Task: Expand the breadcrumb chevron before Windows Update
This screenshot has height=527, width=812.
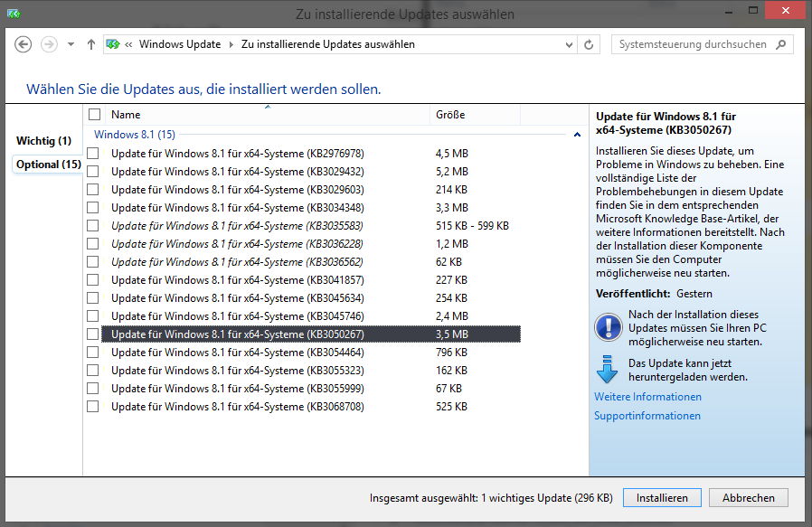Action: [x=128, y=44]
